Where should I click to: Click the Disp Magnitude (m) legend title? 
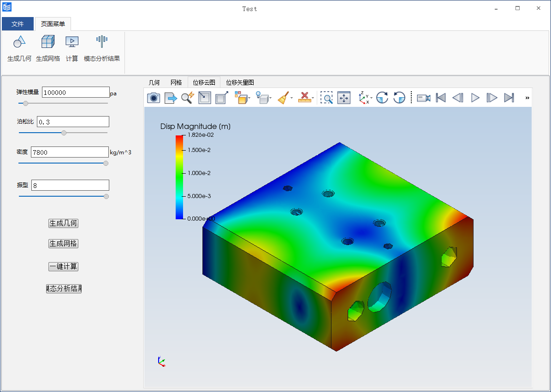[196, 126]
